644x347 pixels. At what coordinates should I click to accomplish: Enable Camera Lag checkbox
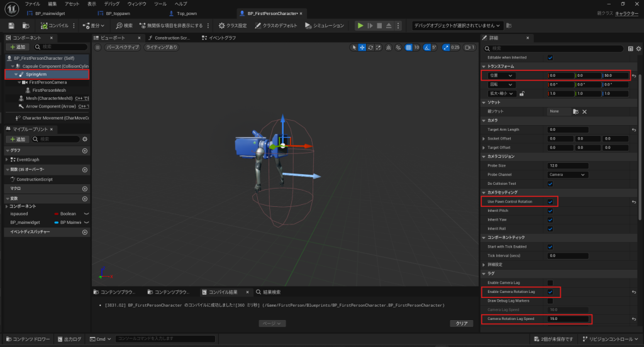[550, 283]
